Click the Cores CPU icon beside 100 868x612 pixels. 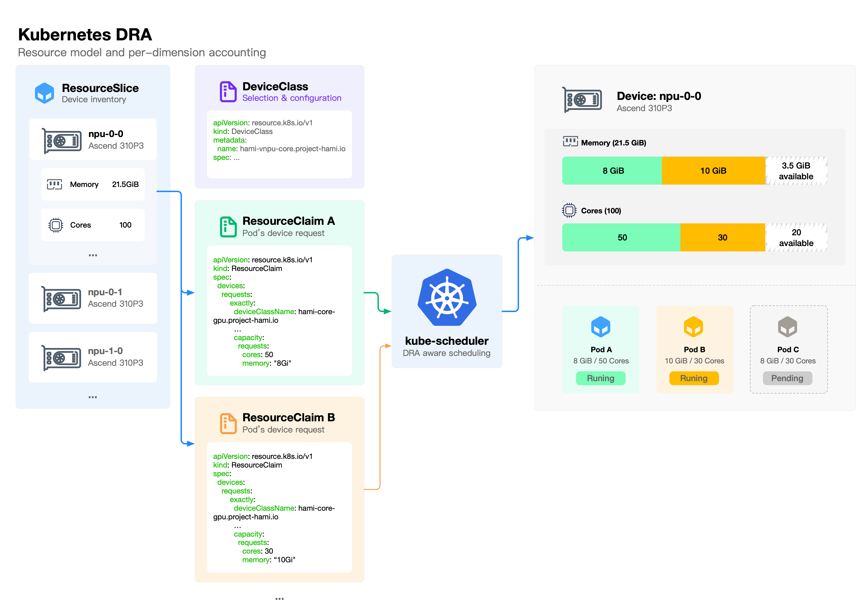coord(56,225)
